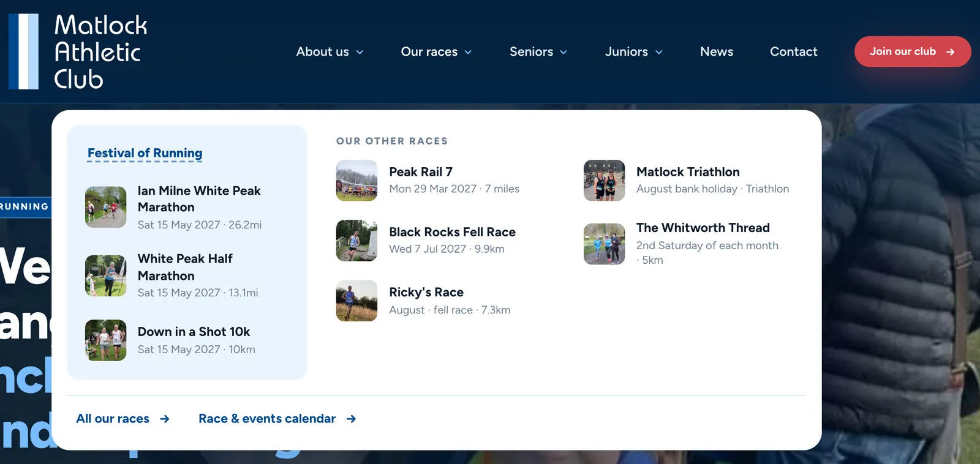
Task: Open the Festival of Running link
Action: 145,153
